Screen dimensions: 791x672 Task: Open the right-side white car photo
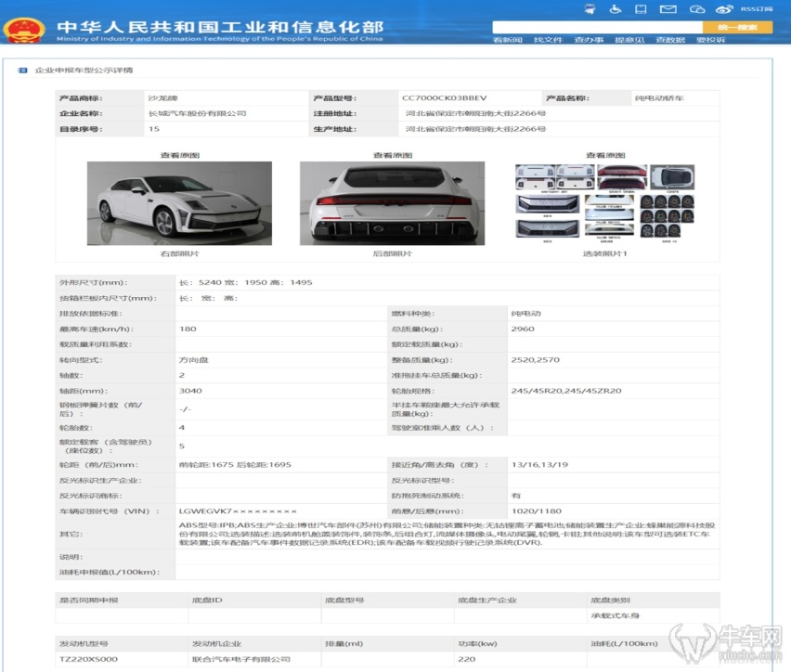point(179,203)
